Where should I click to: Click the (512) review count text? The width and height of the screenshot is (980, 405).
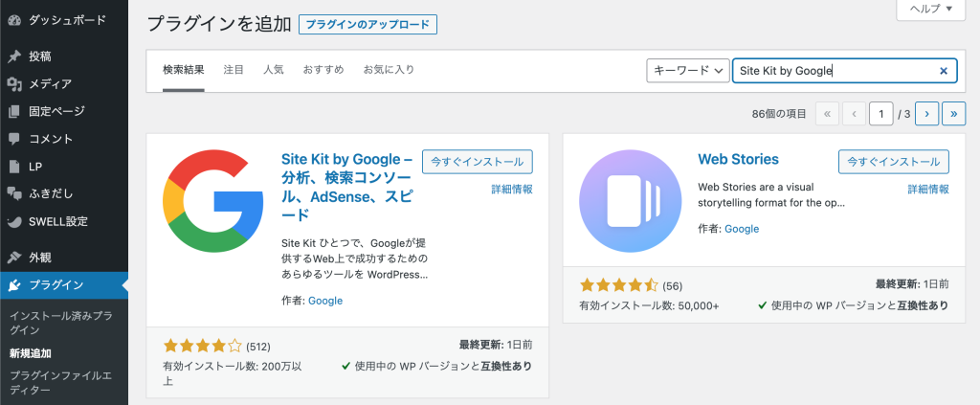click(x=258, y=347)
